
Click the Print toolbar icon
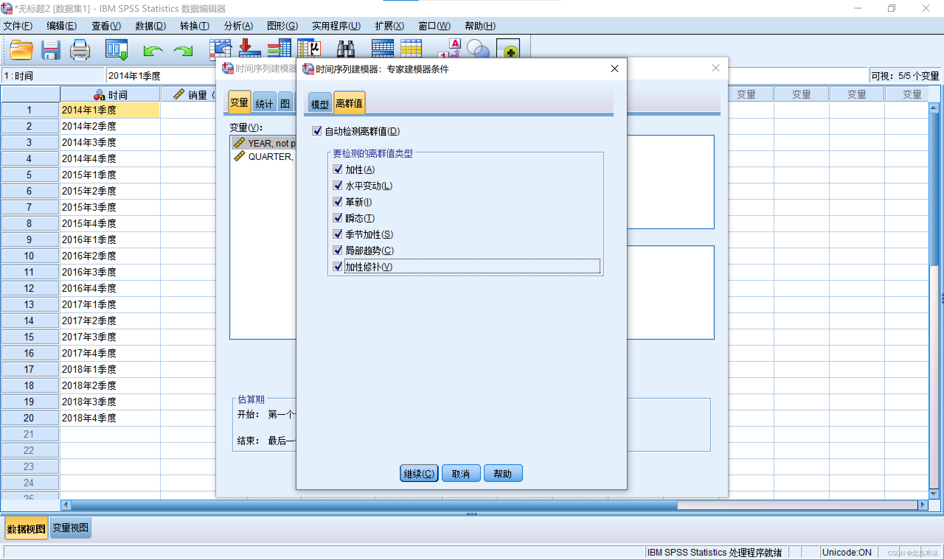coord(80,49)
